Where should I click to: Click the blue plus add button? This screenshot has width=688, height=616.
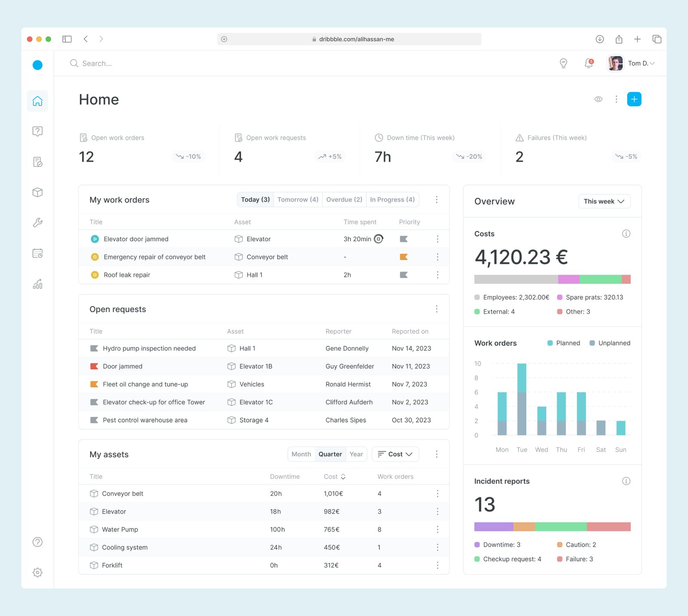pos(634,99)
